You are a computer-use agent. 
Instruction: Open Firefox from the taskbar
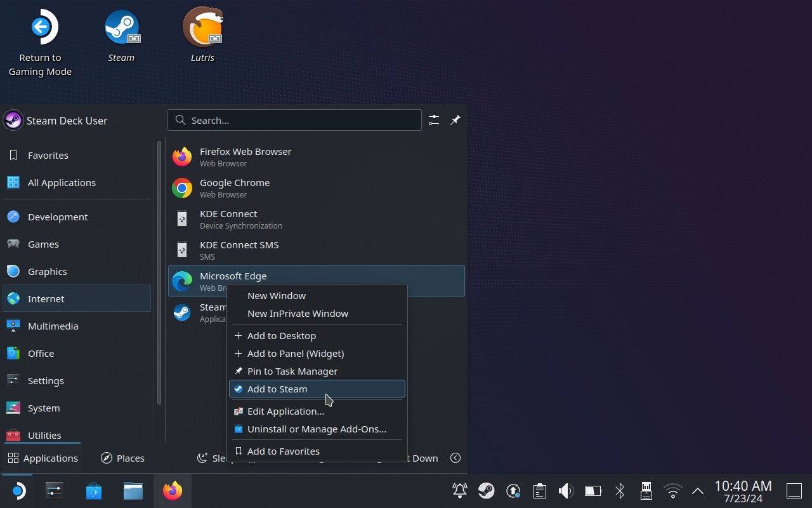coord(173,490)
